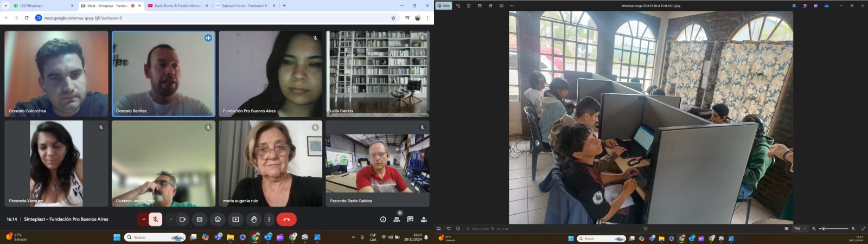Open Meet's more options menu
The image size is (868, 244).
(x=269, y=220)
